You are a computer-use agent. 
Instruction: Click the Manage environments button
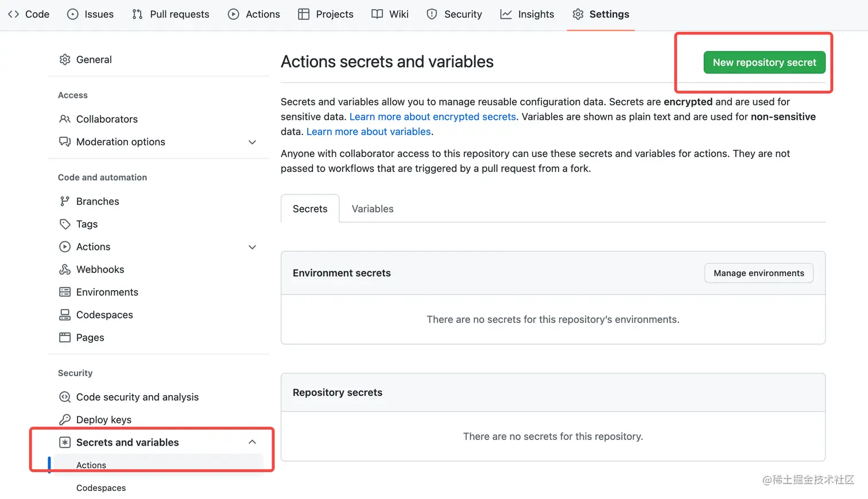tap(758, 273)
